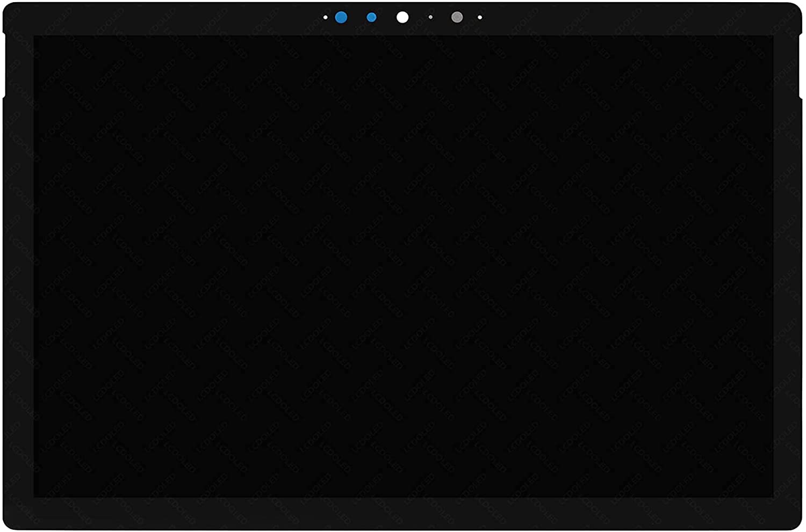
Task: Click tiny white dot beside gray lens circle
Action: (480, 17)
